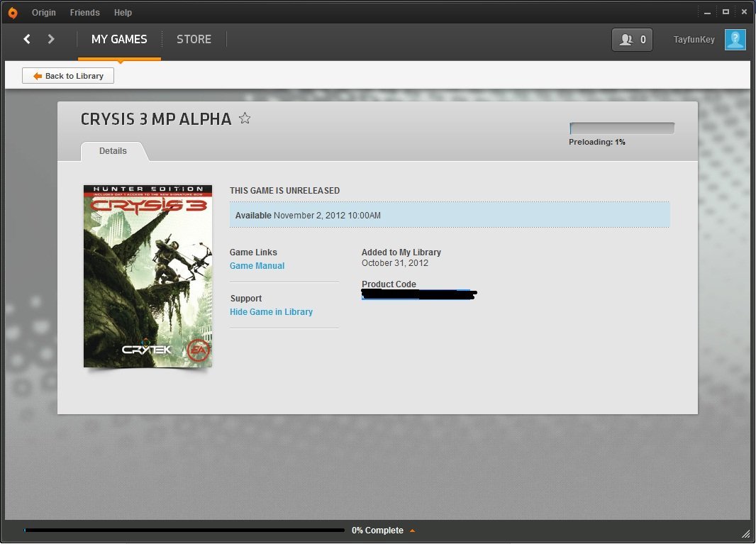Click the CRYSIS 3 MP ALPHA title

coord(156,119)
